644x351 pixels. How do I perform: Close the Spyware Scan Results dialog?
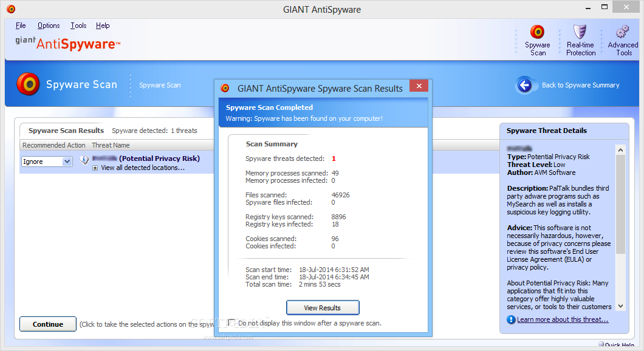coord(419,86)
